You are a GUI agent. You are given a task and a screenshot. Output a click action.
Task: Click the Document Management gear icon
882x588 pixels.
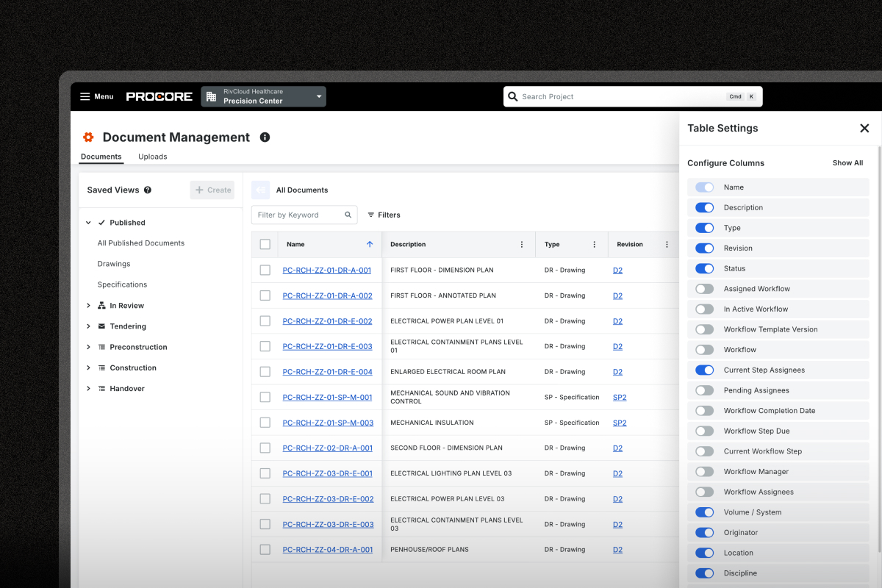pos(88,137)
